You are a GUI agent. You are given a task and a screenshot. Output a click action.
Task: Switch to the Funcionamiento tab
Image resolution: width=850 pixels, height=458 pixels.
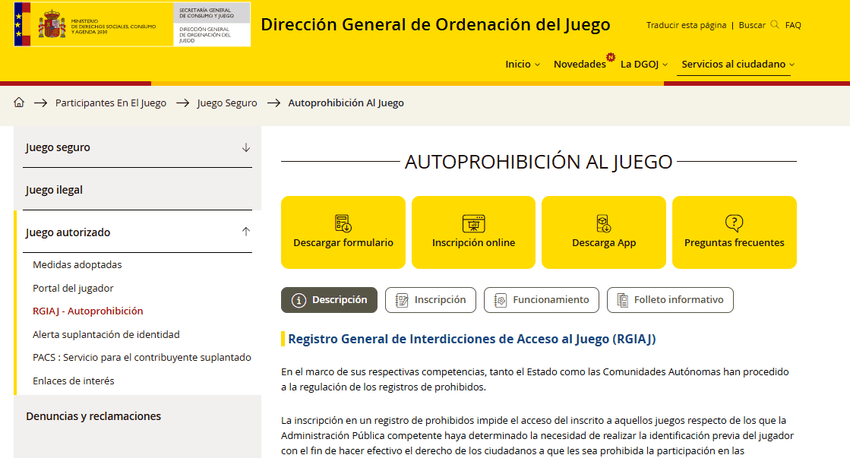click(541, 300)
